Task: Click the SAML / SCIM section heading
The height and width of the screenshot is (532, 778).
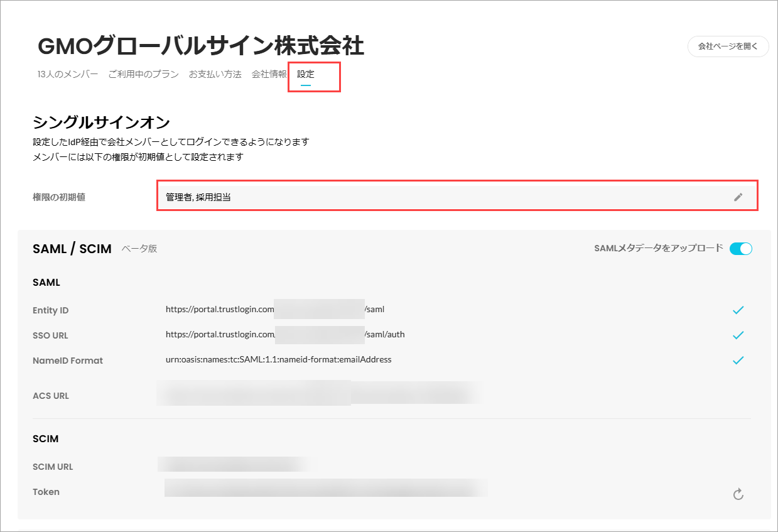Action: 72,249
